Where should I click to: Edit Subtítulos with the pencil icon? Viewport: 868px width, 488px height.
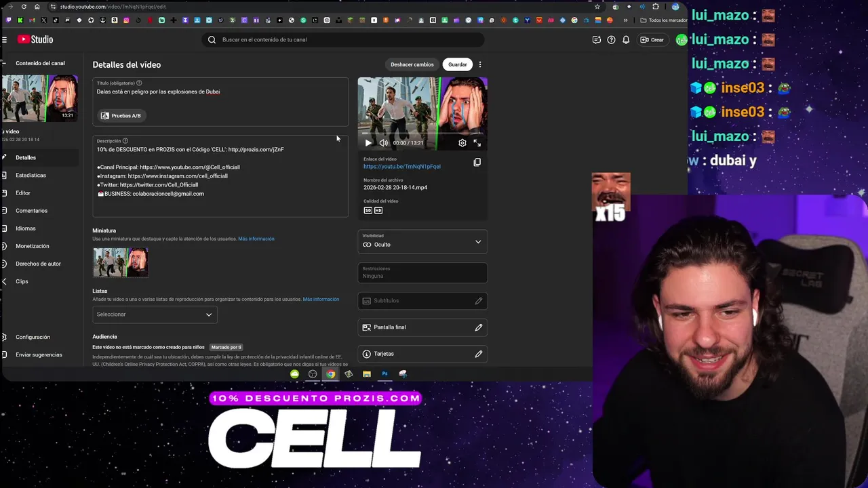point(479,301)
